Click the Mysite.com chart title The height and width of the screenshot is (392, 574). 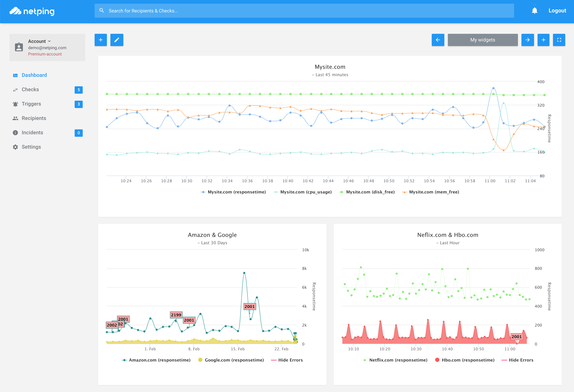330,67
